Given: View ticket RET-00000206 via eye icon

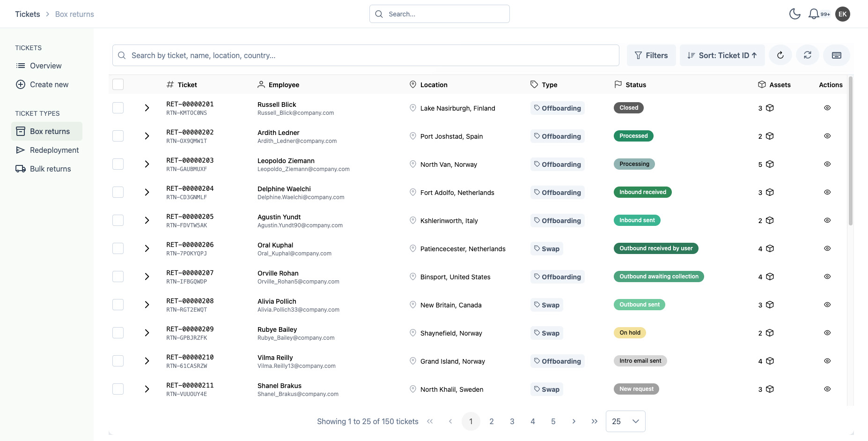Looking at the screenshot, I should [827, 248].
